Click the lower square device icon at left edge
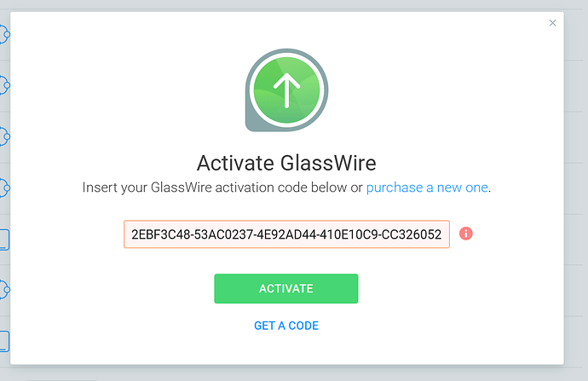This screenshot has height=381, width=588. [x=3, y=341]
